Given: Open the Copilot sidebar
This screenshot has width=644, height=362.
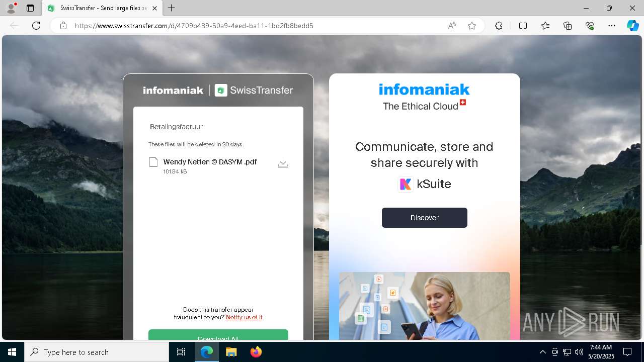Looking at the screenshot, I should pos(632,26).
